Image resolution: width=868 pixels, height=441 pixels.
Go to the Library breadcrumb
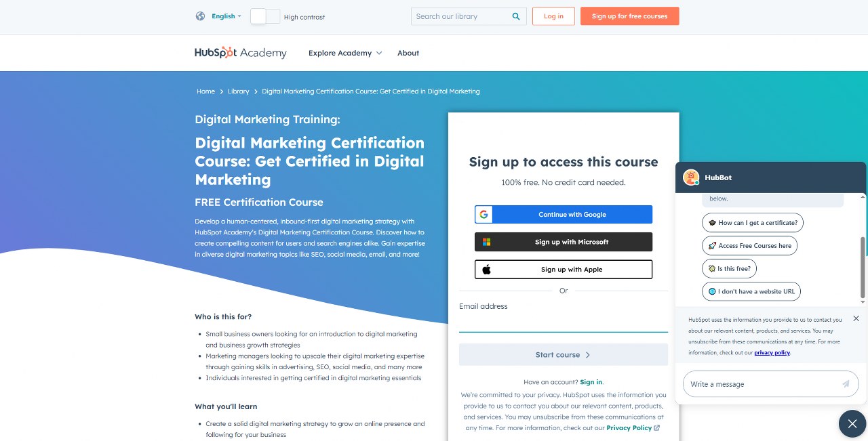[x=238, y=91]
